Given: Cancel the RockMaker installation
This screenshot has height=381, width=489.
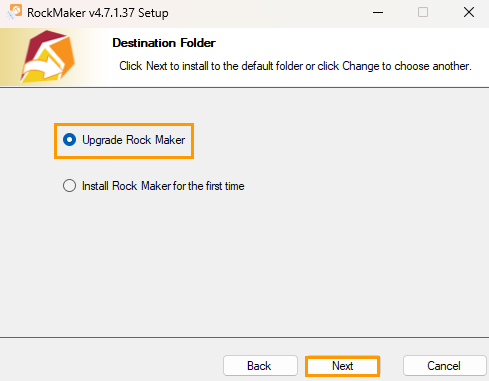Looking at the screenshot, I should 444,366.
